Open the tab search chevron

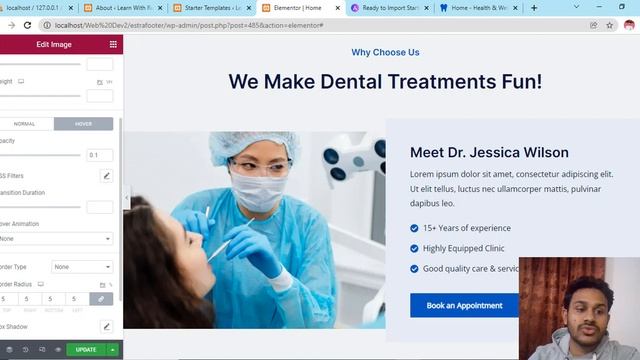pos(576,7)
